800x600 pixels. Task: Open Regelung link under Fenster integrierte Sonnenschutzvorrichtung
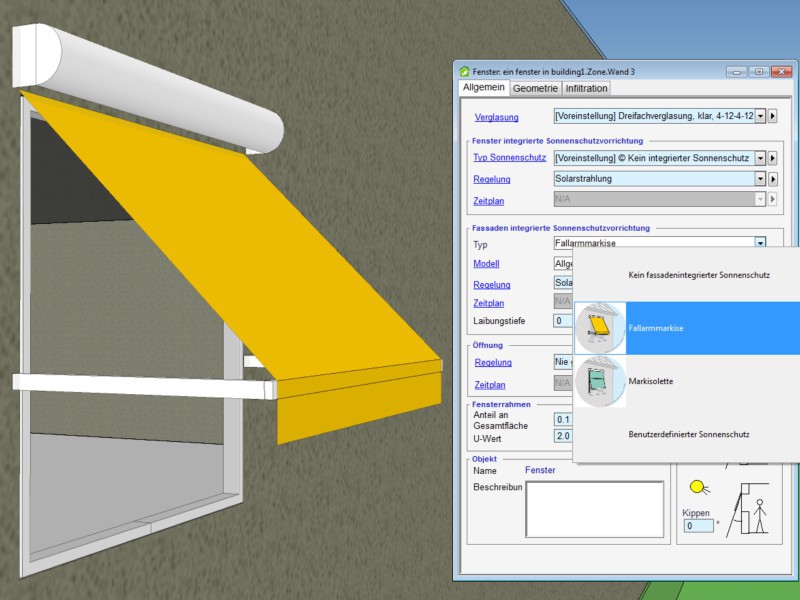[491, 179]
